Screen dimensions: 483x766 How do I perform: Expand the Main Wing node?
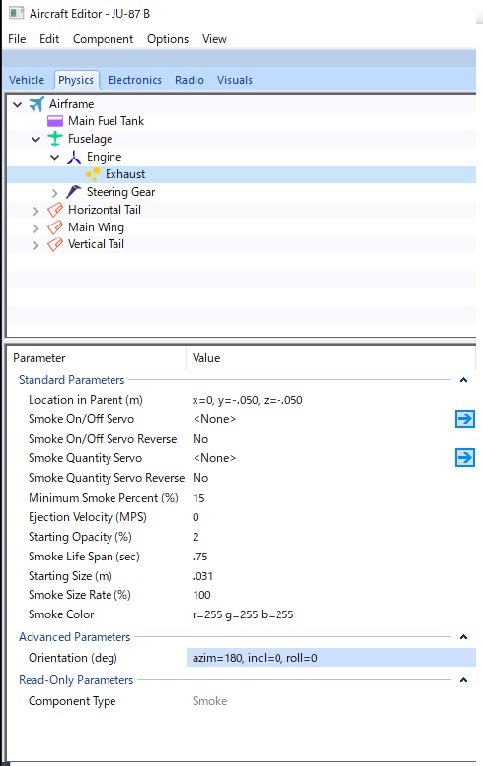click(35, 228)
